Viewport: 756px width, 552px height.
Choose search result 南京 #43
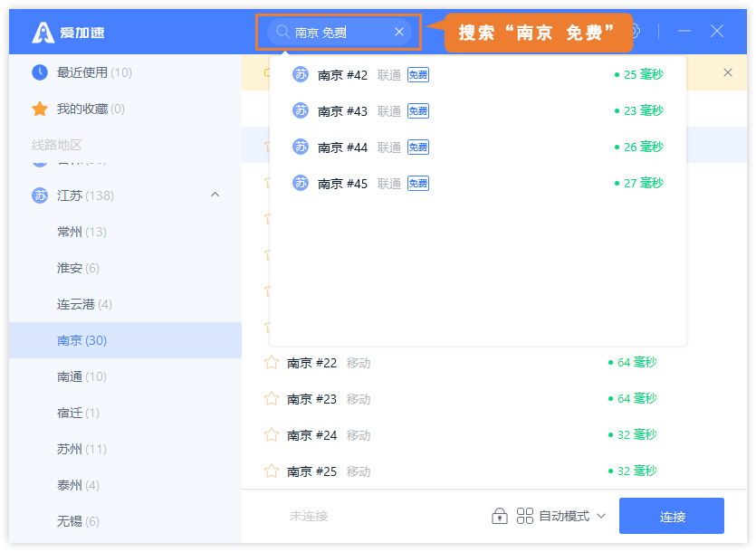(x=478, y=111)
